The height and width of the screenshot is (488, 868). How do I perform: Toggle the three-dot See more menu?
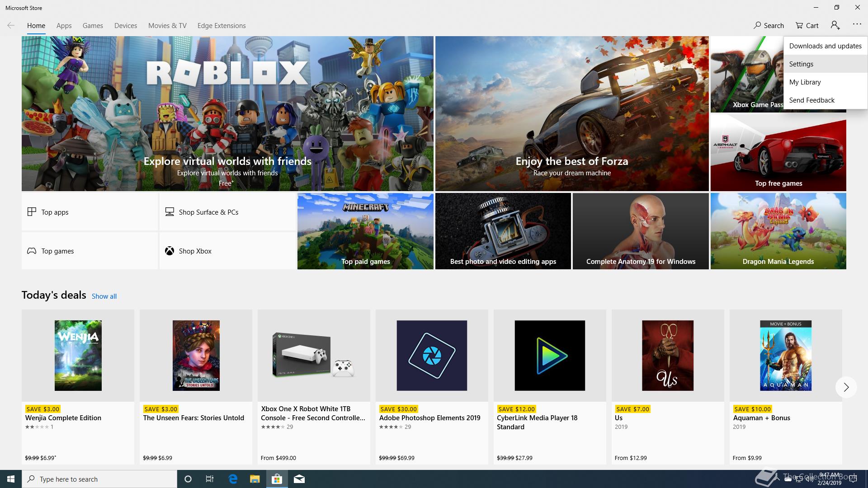pos(857,24)
